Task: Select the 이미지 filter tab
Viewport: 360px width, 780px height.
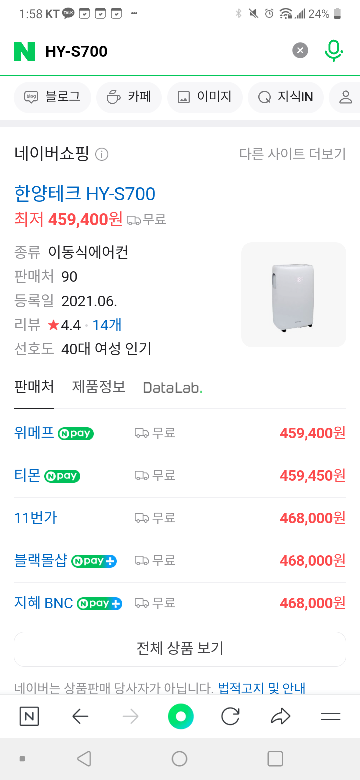Action: point(205,97)
